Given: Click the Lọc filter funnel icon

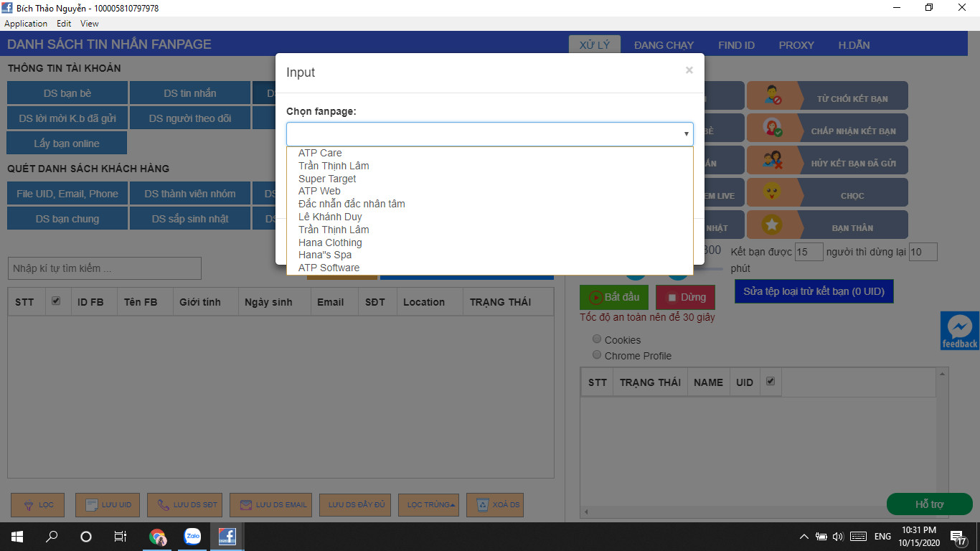Looking at the screenshot, I should point(29,505).
